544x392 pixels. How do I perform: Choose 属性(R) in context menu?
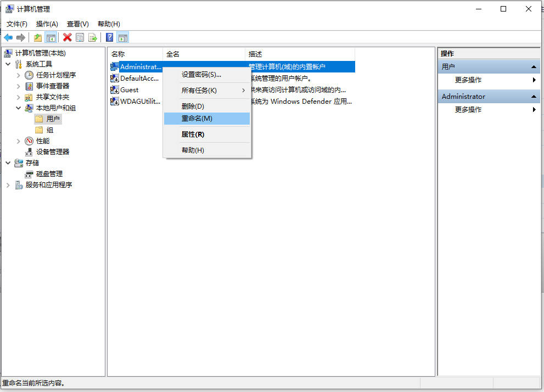pyautogui.click(x=207, y=135)
